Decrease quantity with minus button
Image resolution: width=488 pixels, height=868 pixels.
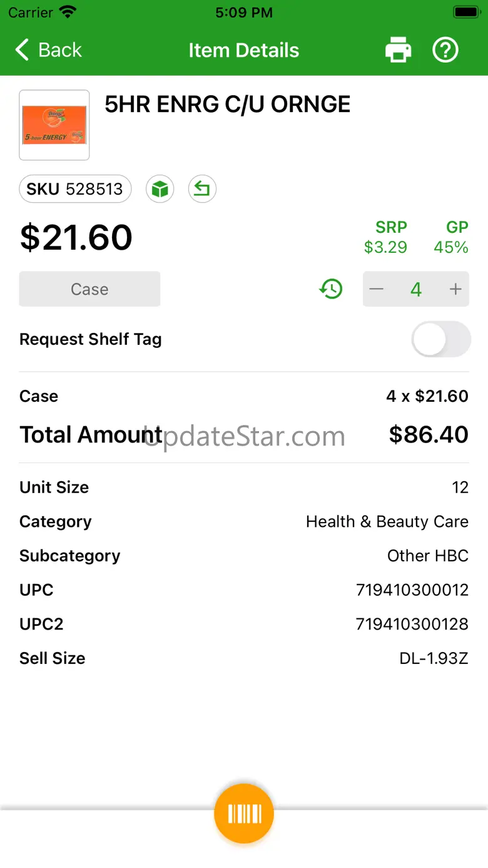(x=376, y=289)
